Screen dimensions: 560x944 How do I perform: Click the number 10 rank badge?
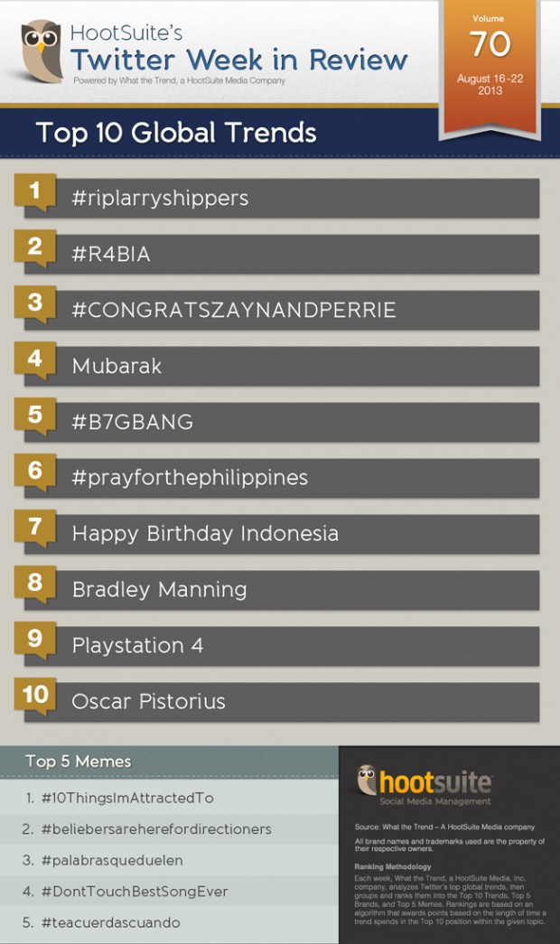pos(35,696)
